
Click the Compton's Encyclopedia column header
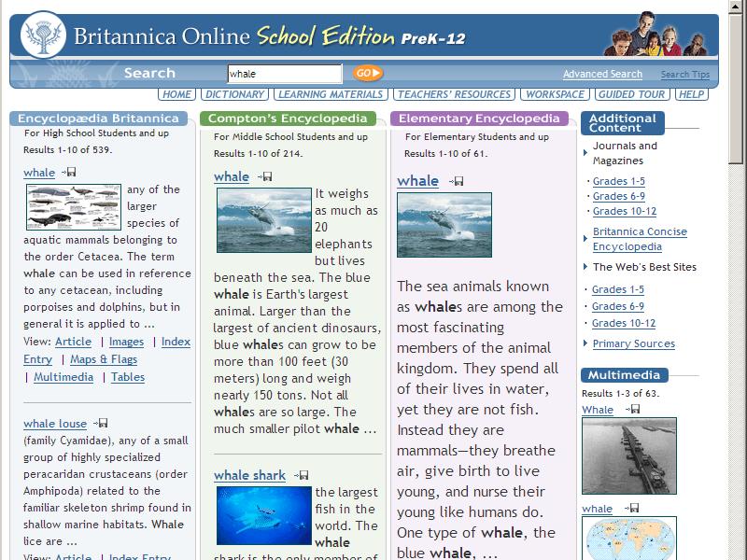pyautogui.click(x=288, y=119)
